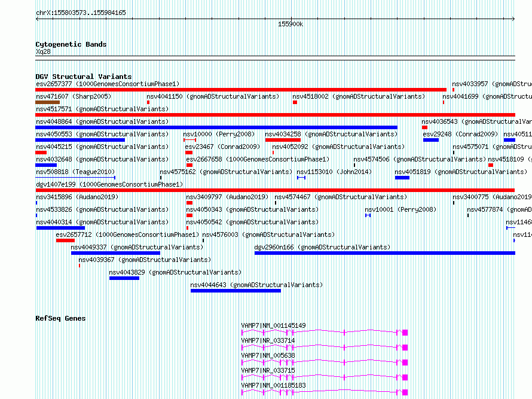Click nsv4040314 variant label
This screenshot has height=399, width=532.
[x=102, y=222]
